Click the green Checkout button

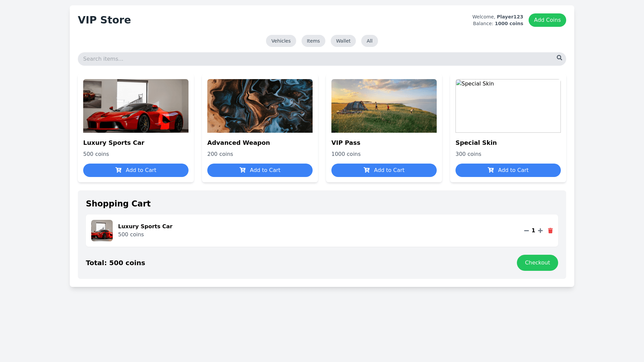click(x=537, y=263)
